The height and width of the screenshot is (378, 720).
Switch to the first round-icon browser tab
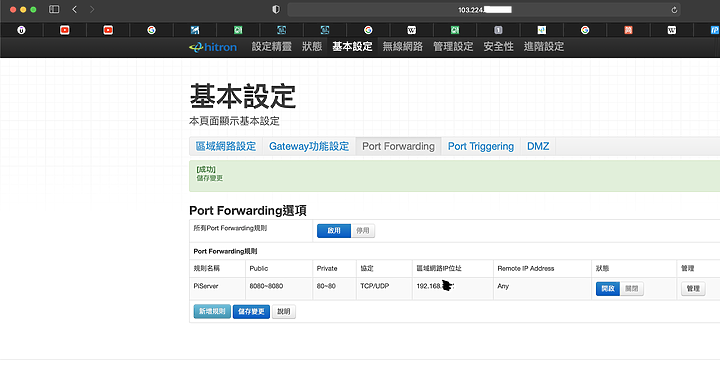pos(22,30)
